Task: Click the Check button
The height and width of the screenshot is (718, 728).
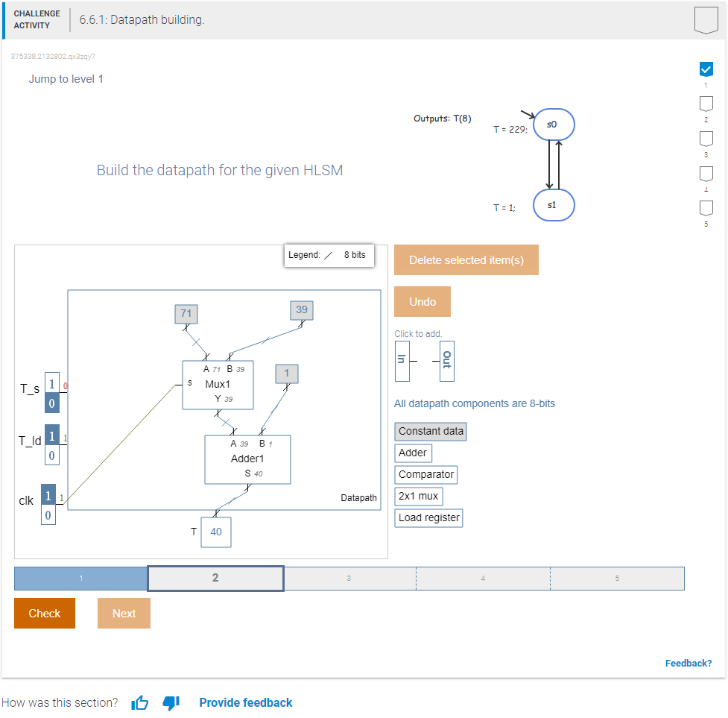Action: [x=44, y=613]
